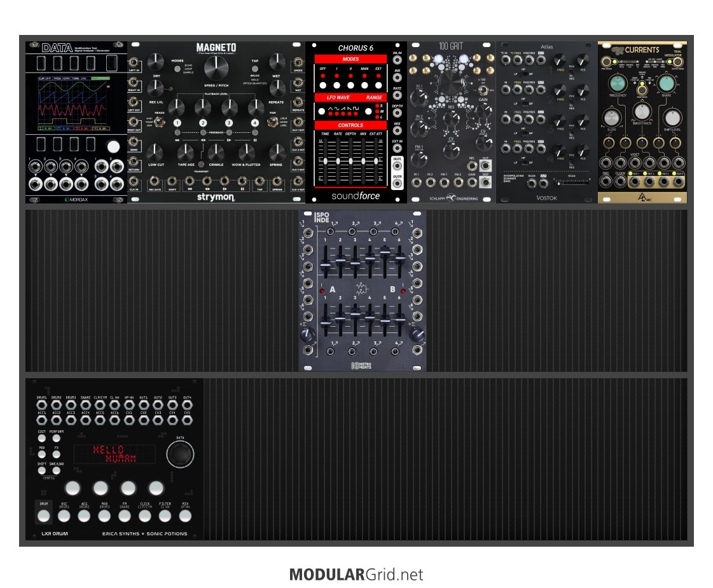
Task: Turn the large 100 Grit center knob
Action: pos(451,83)
